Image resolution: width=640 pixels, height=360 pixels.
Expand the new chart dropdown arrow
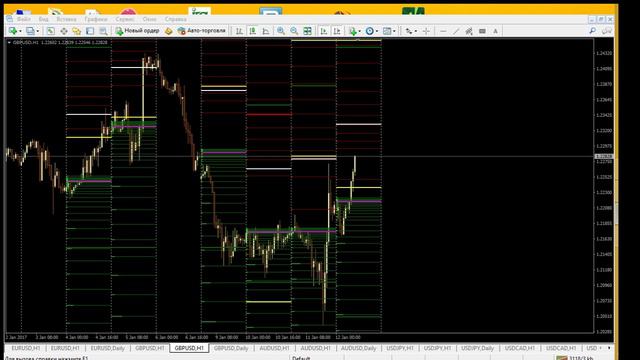coord(20,31)
